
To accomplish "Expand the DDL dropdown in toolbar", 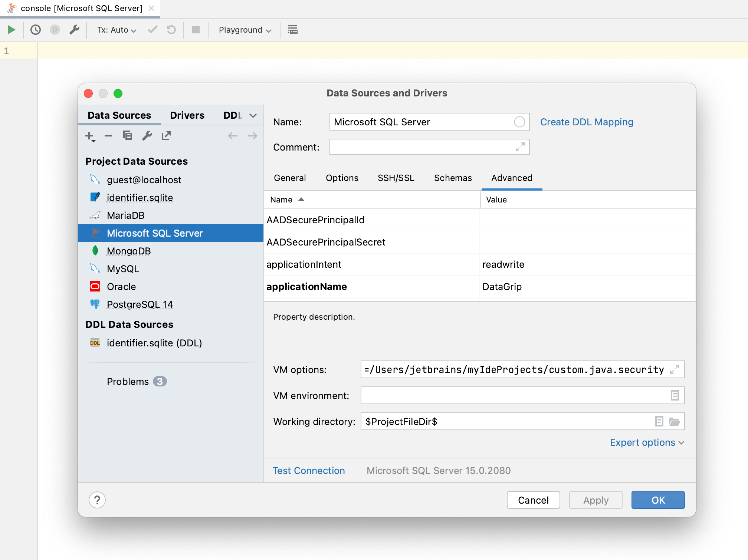I will [253, 115].
